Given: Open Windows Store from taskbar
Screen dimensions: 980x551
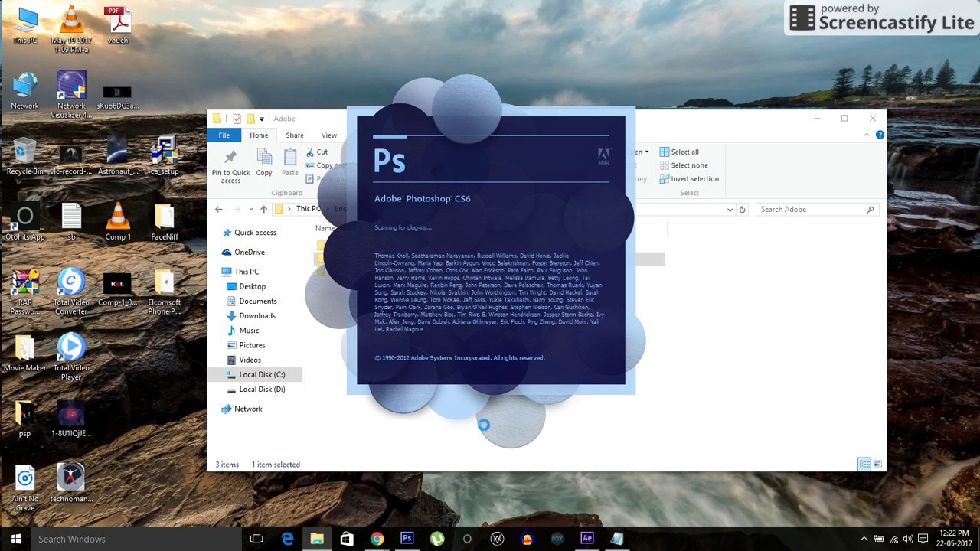Looking at the screenshot, I should pos(347,539).
